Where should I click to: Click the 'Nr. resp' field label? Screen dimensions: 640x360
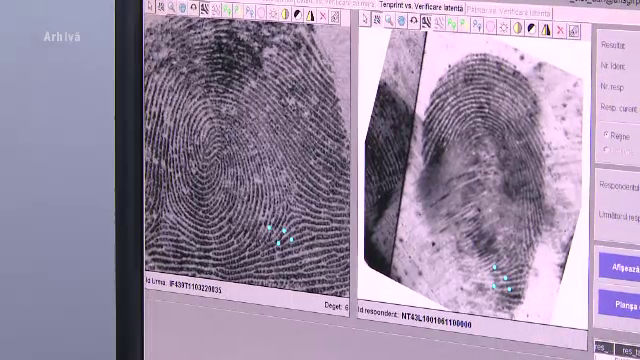tap(612, 87)
